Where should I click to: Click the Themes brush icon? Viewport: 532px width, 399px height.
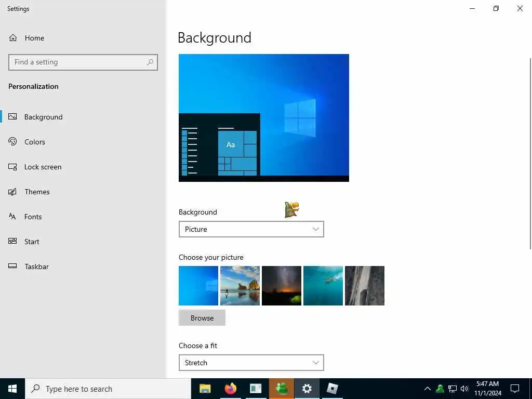[x=12, y=192]
